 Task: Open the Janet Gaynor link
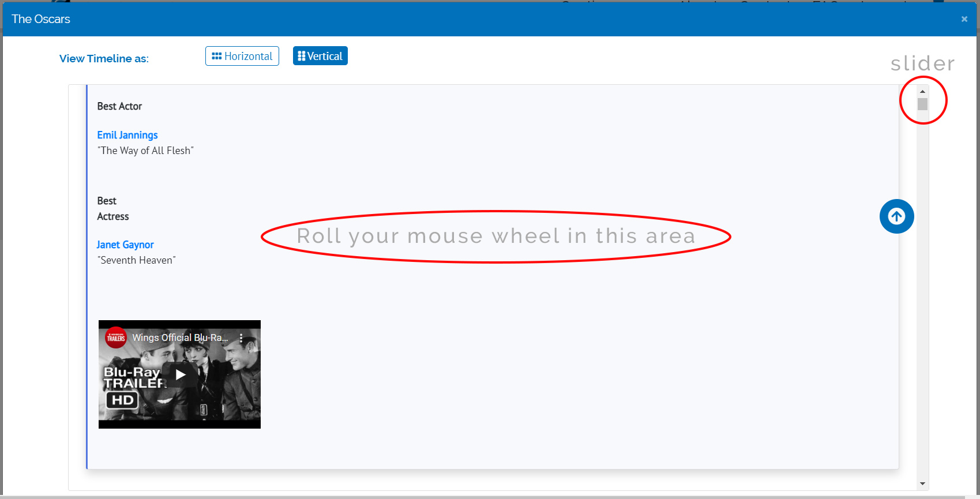[125, 245]
